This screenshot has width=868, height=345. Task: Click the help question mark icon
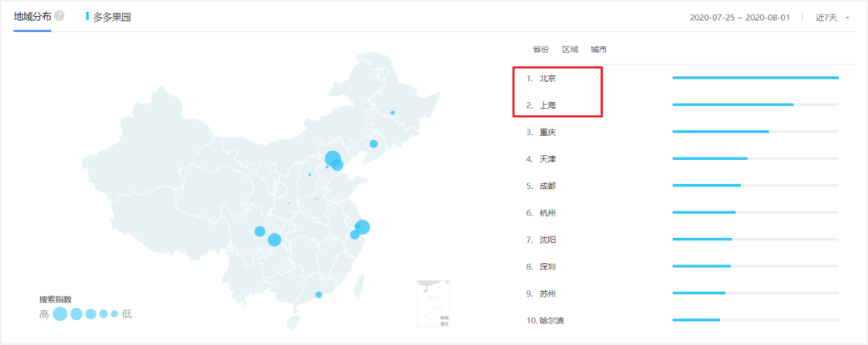(x=59, y=16)
